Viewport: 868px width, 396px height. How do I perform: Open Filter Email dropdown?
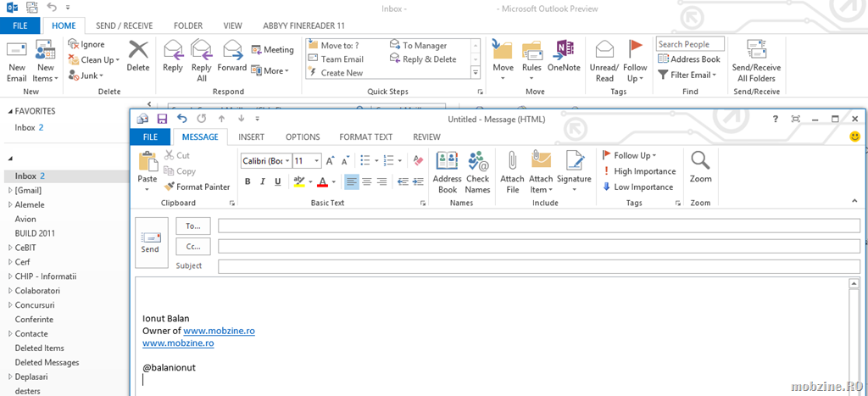point(687,75)
